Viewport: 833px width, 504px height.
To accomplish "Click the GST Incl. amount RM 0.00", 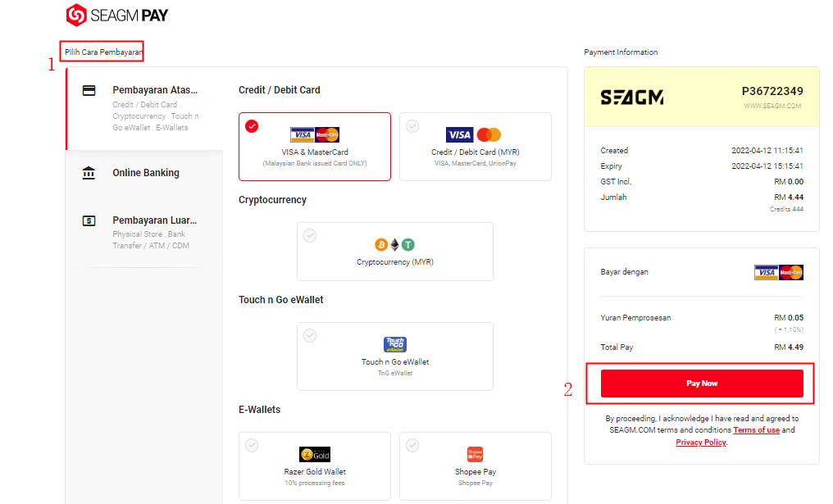I will [x=789, y=182].
